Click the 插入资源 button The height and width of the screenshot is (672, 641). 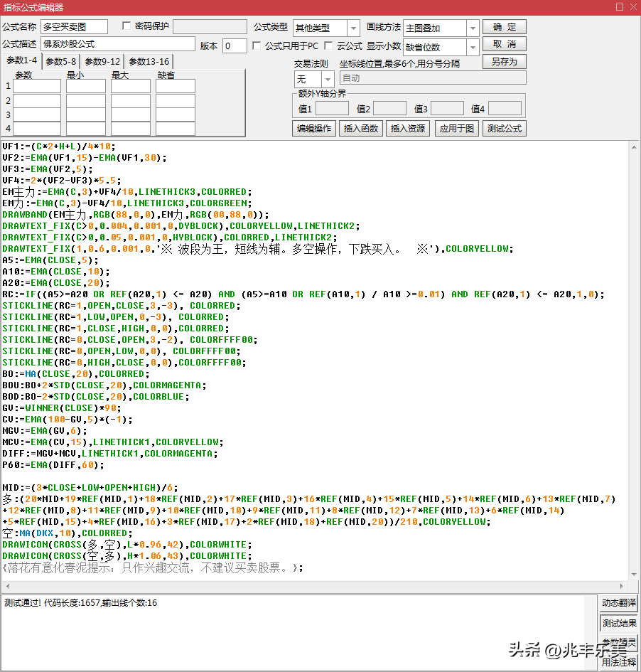pos(408,128)
